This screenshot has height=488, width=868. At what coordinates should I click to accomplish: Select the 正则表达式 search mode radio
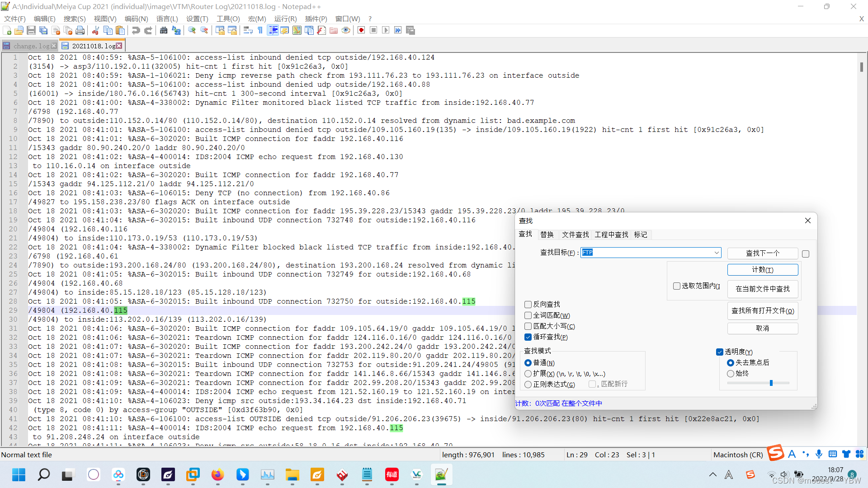pyautogui.click(x=528, y=385)
